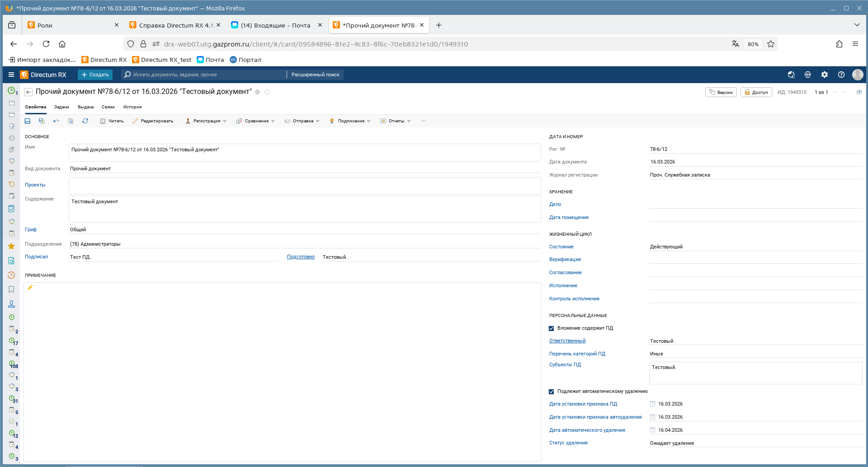Click the Создать button
The image size is (868, 467).
coord(95,75)
